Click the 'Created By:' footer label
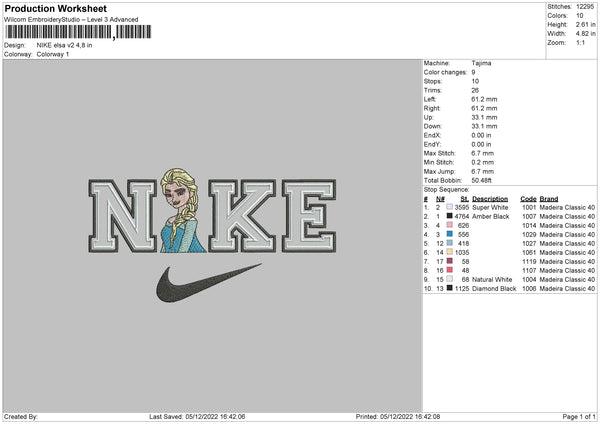The width and height of the screenshot is (600, 424). (x=21, y=416)
